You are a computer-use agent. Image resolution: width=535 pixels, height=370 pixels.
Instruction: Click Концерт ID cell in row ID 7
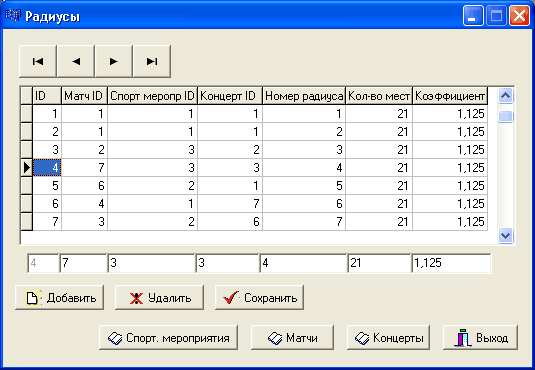tap(230, 222)
